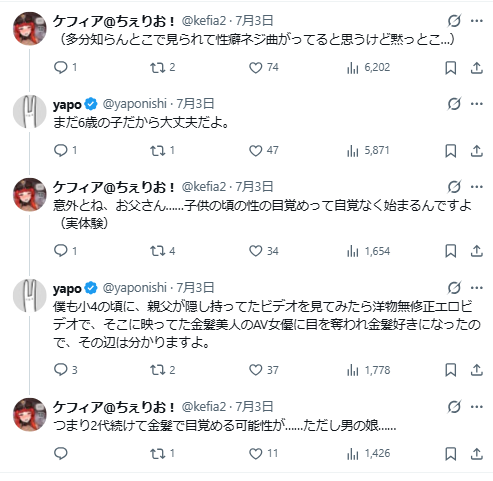The width and height of the screenshot is (493, 481).
Task: Share the last tweet with 1,426 views
Action: [477, 454]
